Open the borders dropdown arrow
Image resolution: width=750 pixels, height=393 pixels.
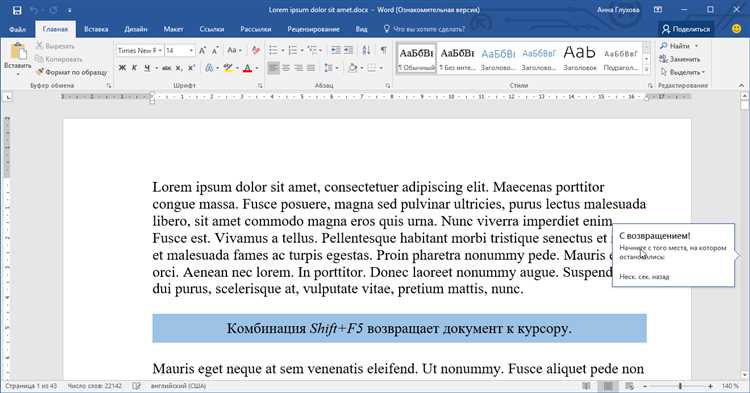coord(381,68)
